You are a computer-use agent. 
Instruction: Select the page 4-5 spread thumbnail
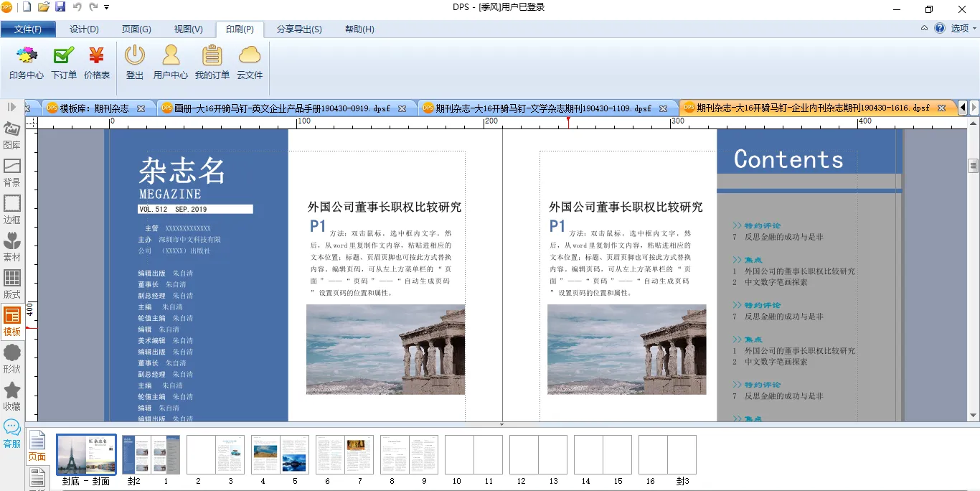coord(280,454)
